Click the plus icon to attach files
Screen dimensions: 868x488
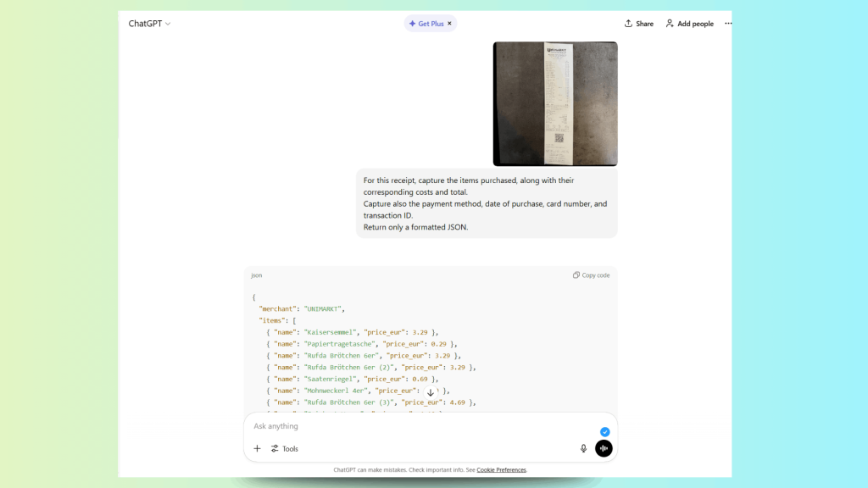click(x=257, y=448)
